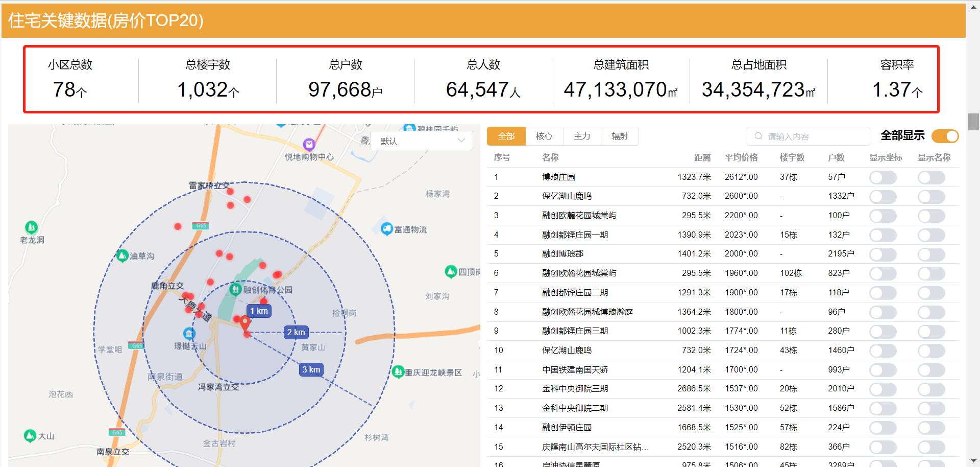Image resolution: width=980 pixels, height=467 pixels.
Task: Click 老龙洞 green scenic marker
Action: coord(31,227)
